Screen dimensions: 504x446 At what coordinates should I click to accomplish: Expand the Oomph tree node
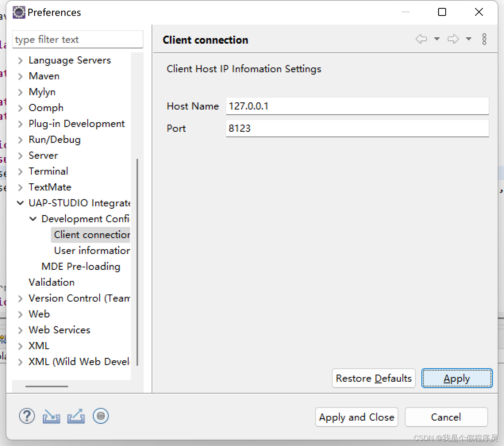point(20,108)
